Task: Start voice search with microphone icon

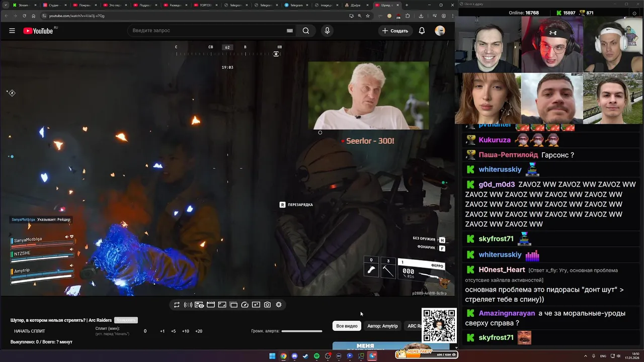Action: tap(327, 31)
